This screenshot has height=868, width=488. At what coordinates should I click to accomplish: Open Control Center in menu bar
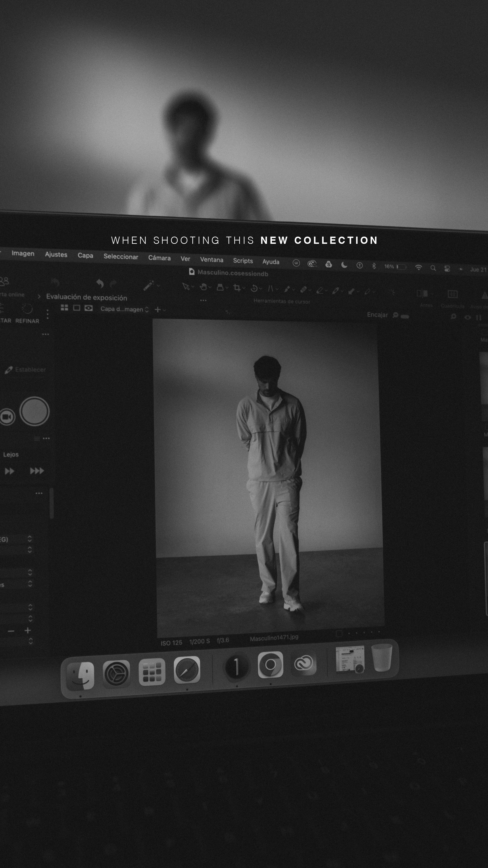447,268
